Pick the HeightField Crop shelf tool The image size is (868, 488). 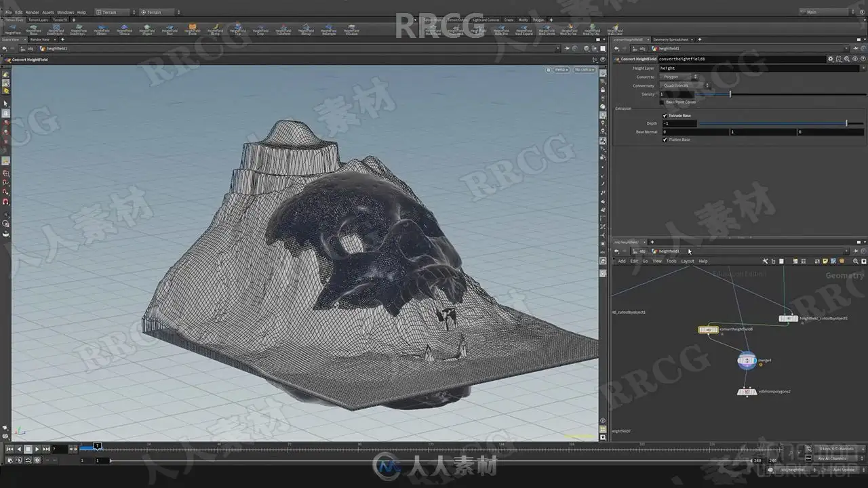point(260,30)
